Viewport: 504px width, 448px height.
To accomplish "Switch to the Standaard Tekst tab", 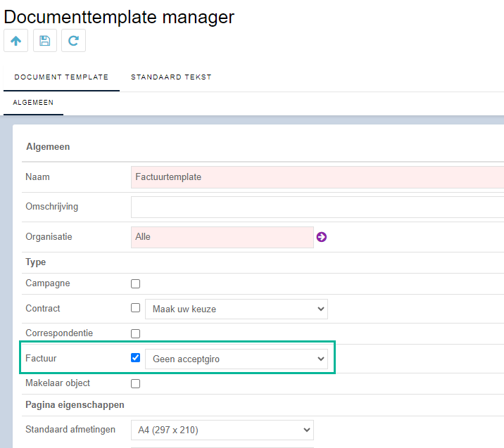I will click(171, 77).
